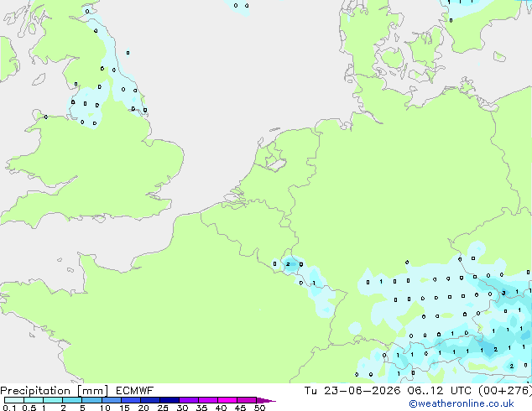This screenshot has height=411, width=532.
Task: Click the legend scale number '35'
Action: pos(201,408)
